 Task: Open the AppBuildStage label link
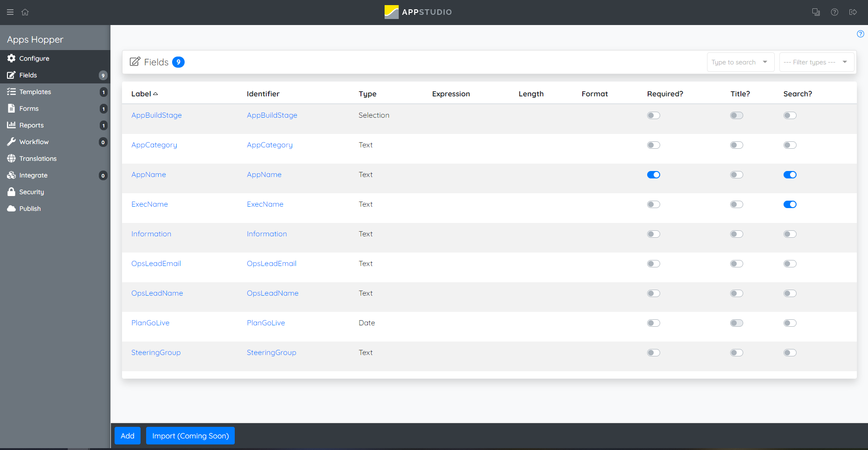coord(156,115)
